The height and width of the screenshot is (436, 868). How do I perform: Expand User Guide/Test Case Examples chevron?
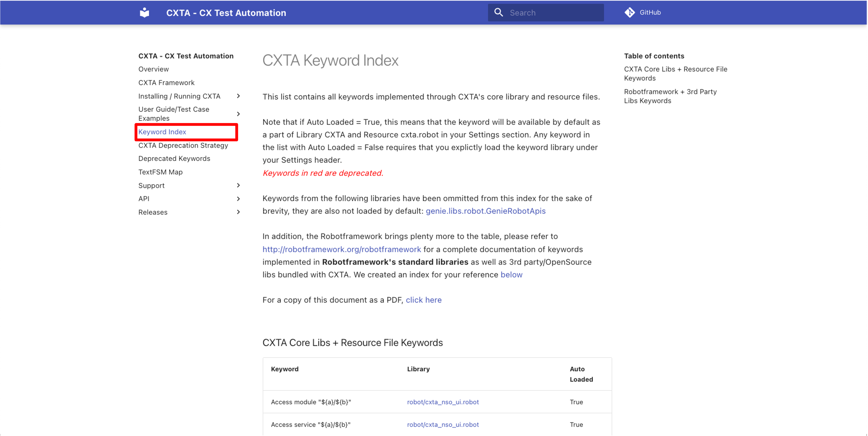click(238, 114)
